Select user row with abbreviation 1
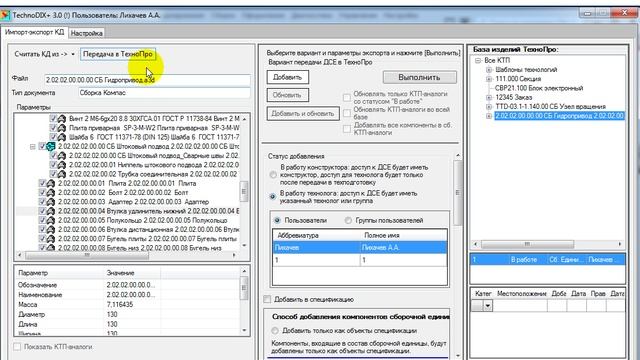Screen dimensions: 640x360 (x=360, y=260)
